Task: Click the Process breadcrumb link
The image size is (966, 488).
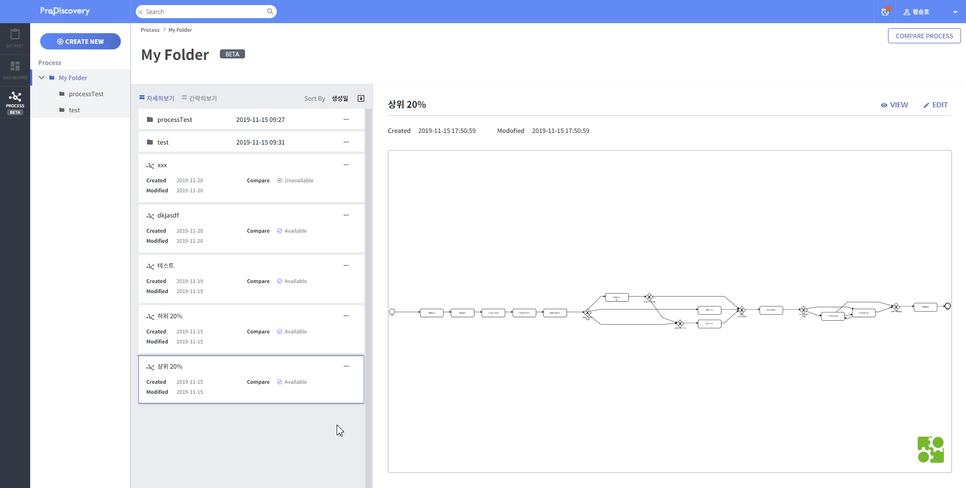Action: (150, 30)
